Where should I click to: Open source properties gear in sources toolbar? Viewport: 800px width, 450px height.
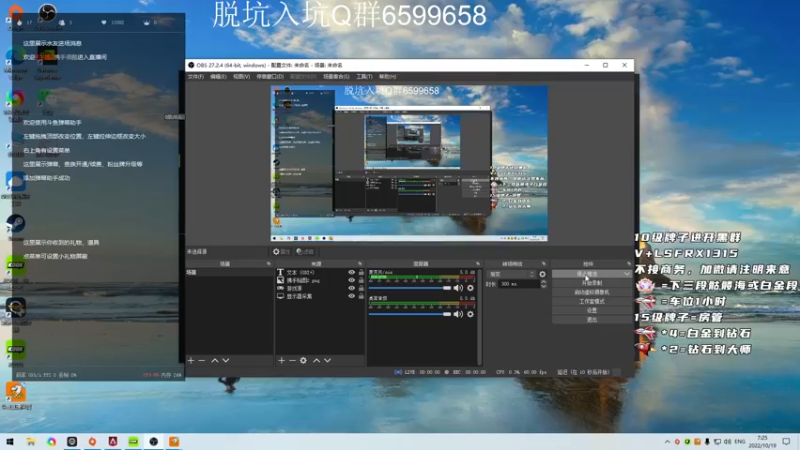tap(304, 360)
